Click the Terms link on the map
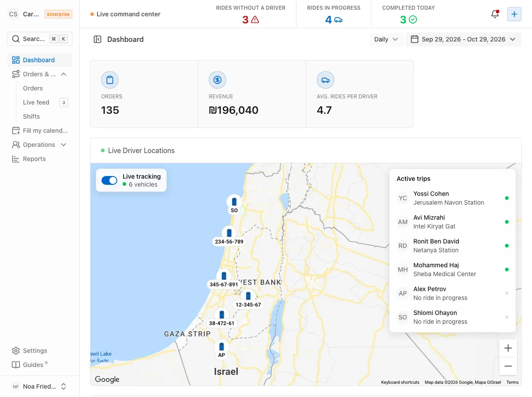The width and height of the screenshot is (532, 397). click(513, 382)
